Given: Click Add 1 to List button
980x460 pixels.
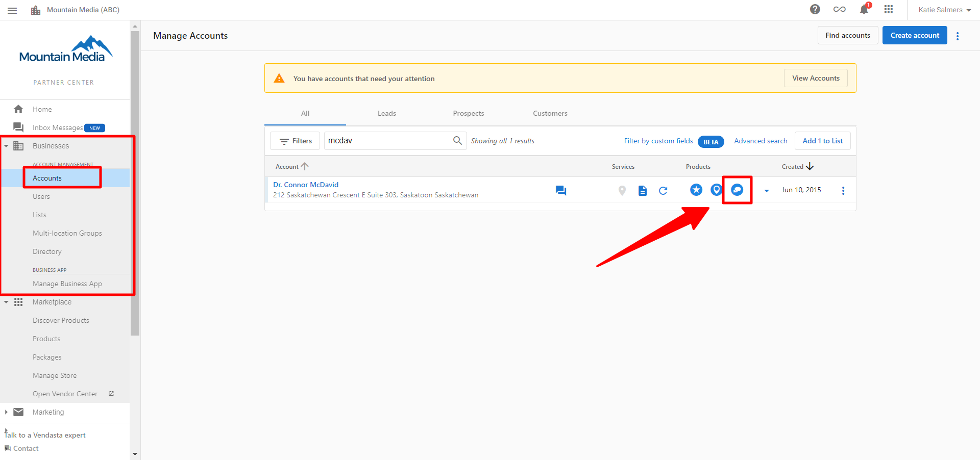Looking at the screenshot, I should tap(823, 141).
